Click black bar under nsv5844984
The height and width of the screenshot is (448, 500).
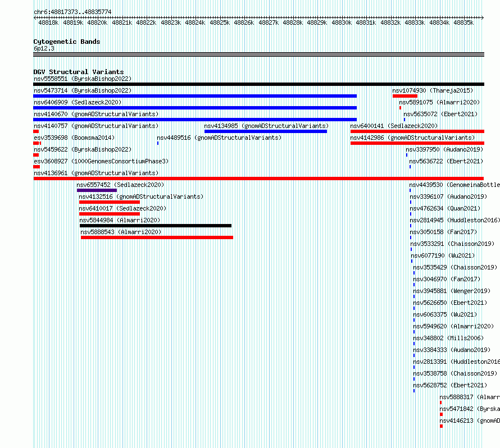[x=156, y=226]
